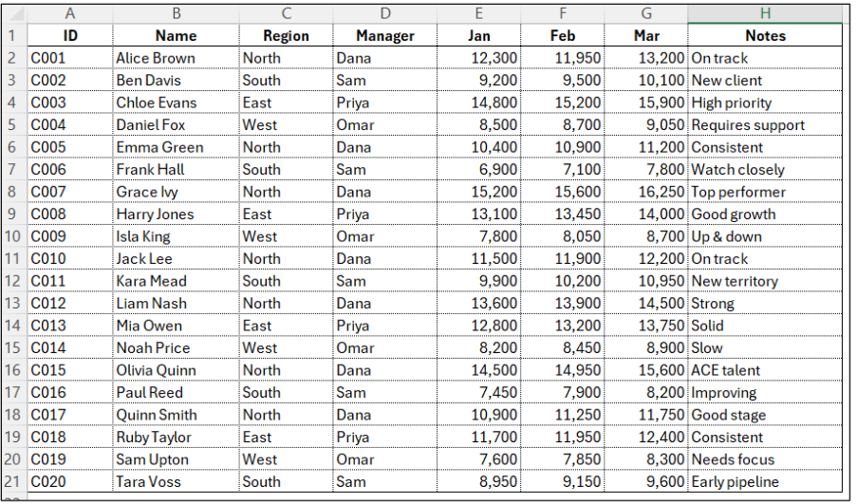Select row 12 header

tap(13, 281)
